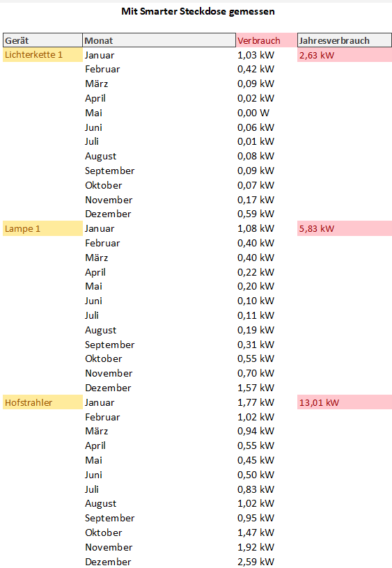The width and height of the screenshot is (392, 568).
Task: Click the title Mit Smarter Steckdose gemessen
Action: [198, 12]
